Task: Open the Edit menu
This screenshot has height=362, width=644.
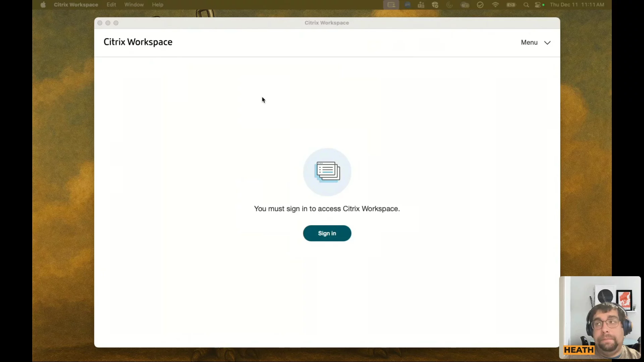Action: pyautogui.click(x=111, y=5)
